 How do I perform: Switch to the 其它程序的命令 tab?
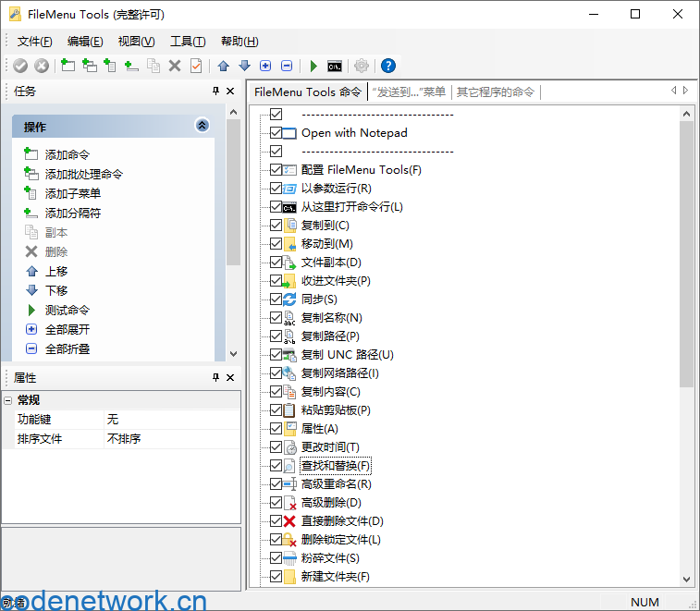click(495, 92)
